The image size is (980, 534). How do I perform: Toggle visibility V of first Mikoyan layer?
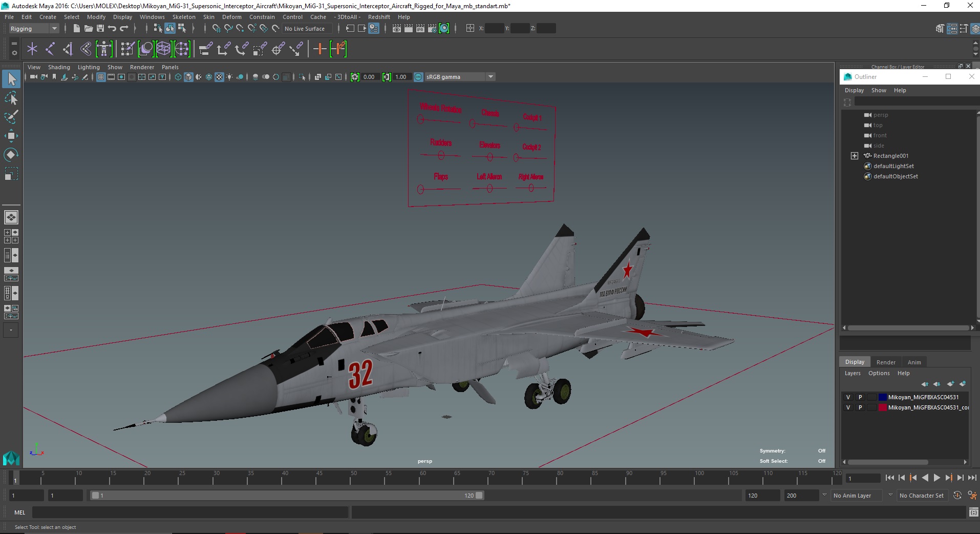tap(848, 397)
